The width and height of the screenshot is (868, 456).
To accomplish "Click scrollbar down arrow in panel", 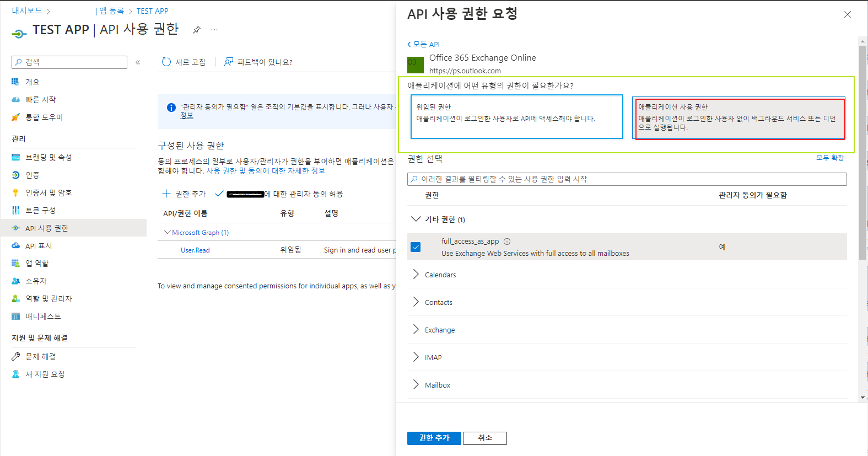I will pyautogui.click(x=862, y=398).
